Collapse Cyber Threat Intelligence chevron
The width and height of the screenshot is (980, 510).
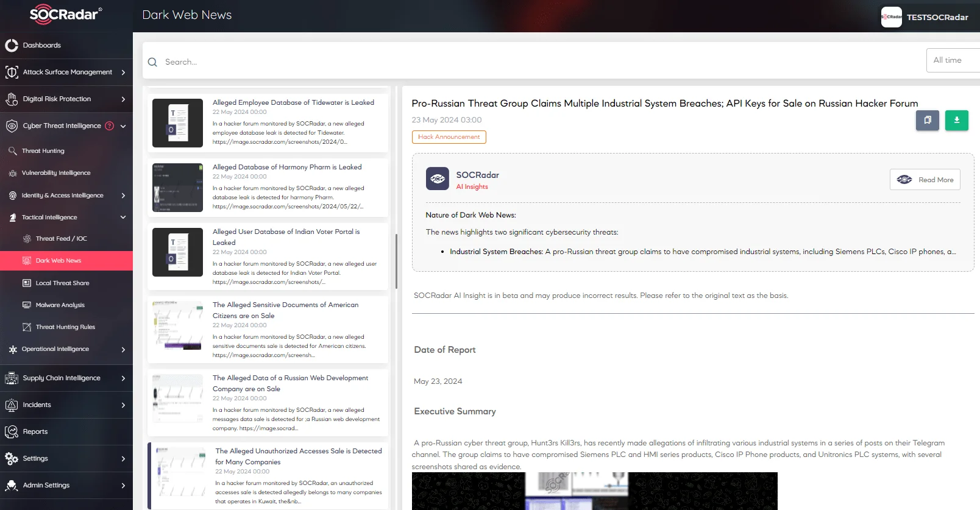point(123,126)
